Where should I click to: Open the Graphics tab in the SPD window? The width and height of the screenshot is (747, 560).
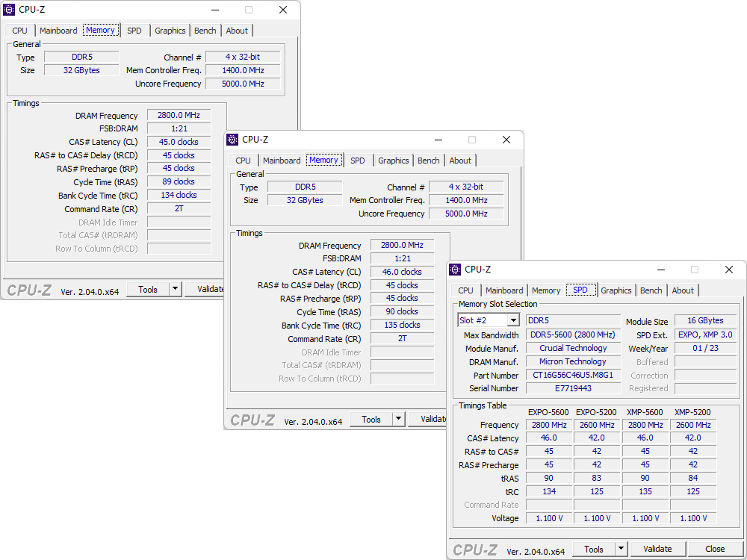pos(616,290)
